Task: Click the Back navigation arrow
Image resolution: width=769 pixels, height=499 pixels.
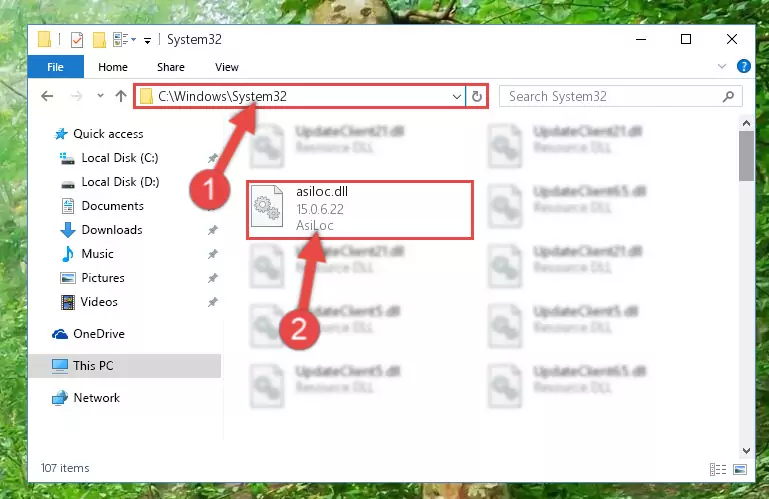Action: click(47, 96)
